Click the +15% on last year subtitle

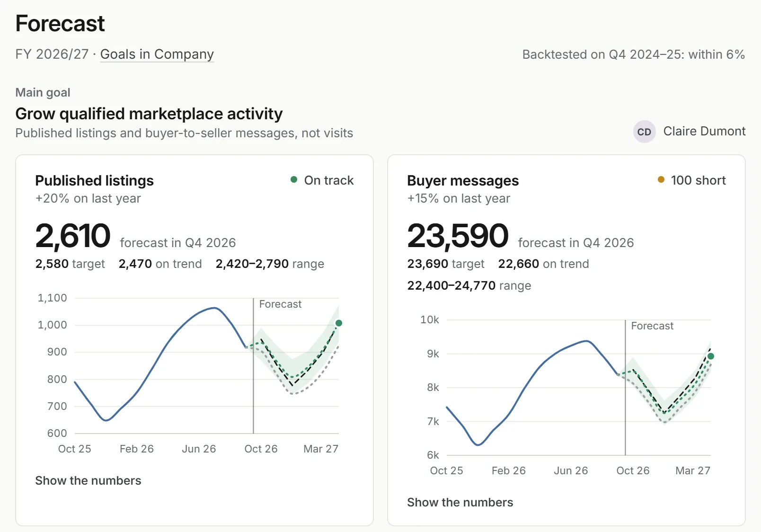459,198
